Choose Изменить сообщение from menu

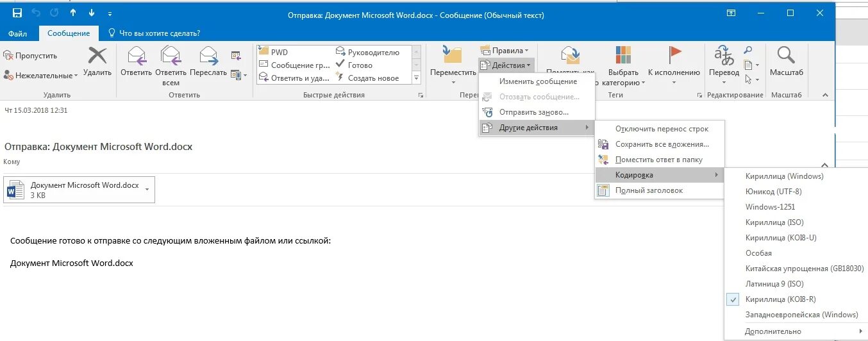[x=537, y=81]
